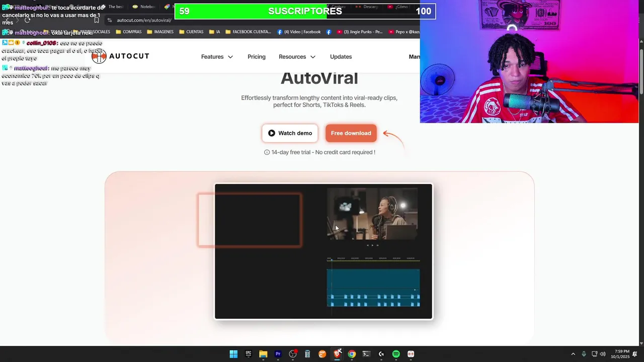This screenshot has height=362, width=644.
Task: Show hidden icons in system tray
Action: coord(573,354)
